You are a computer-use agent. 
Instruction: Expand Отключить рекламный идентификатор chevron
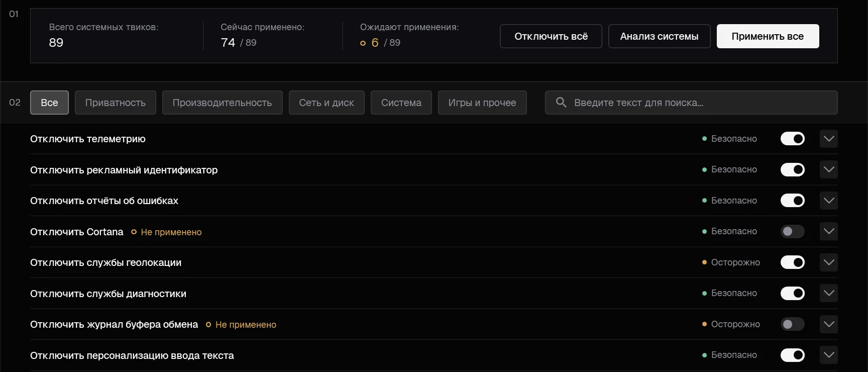(829, 169)
